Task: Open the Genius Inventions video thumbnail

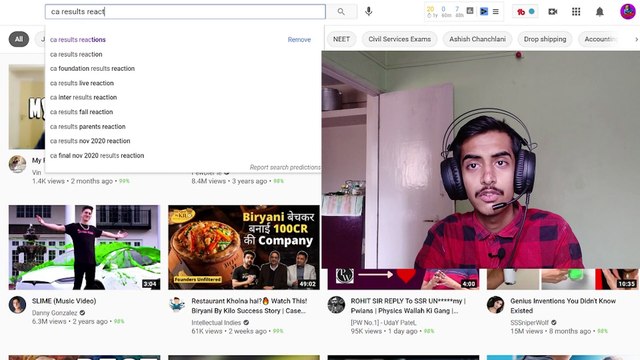Action: click(x=562, y=279)
